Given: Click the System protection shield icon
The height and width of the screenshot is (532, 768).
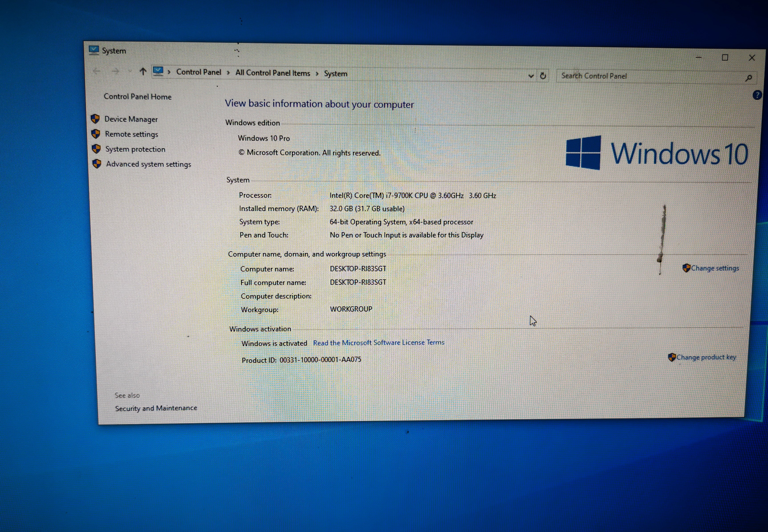Looking at the screenshot, I should [97, 149].
